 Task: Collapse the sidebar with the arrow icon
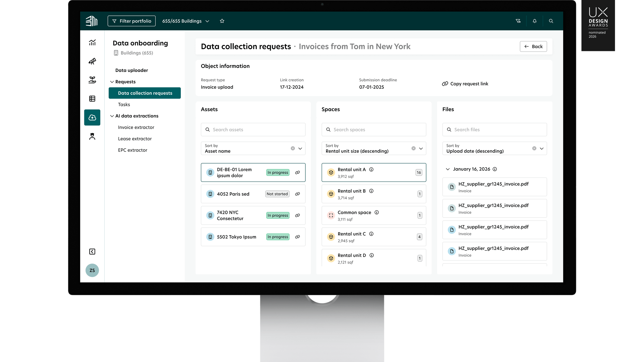tap(92, 252)
